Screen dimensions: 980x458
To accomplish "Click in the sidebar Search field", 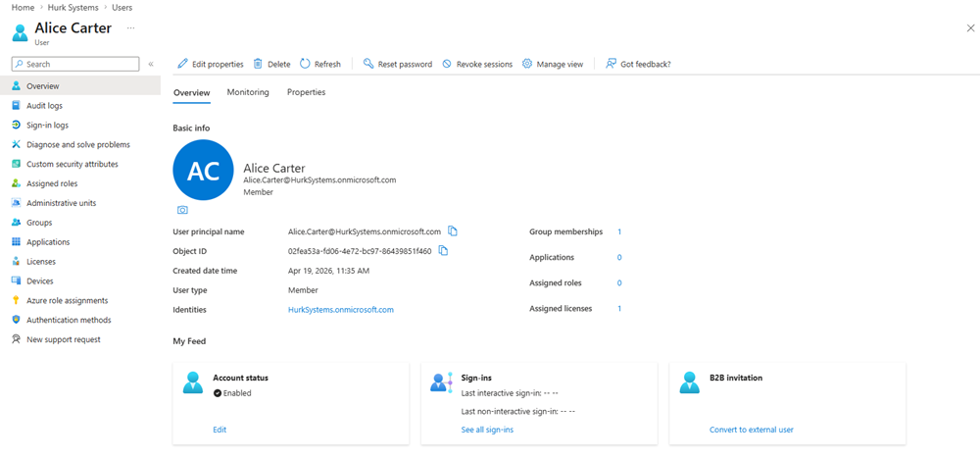I will (x=75, y=64).
